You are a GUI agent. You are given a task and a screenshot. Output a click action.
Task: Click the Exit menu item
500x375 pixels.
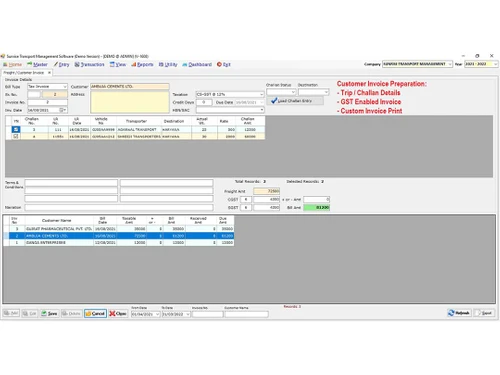point(224,64)
